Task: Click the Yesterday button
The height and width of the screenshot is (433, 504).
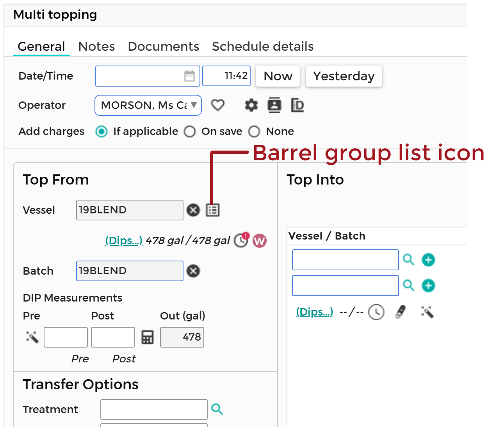Action: click(x=344, y=76)
